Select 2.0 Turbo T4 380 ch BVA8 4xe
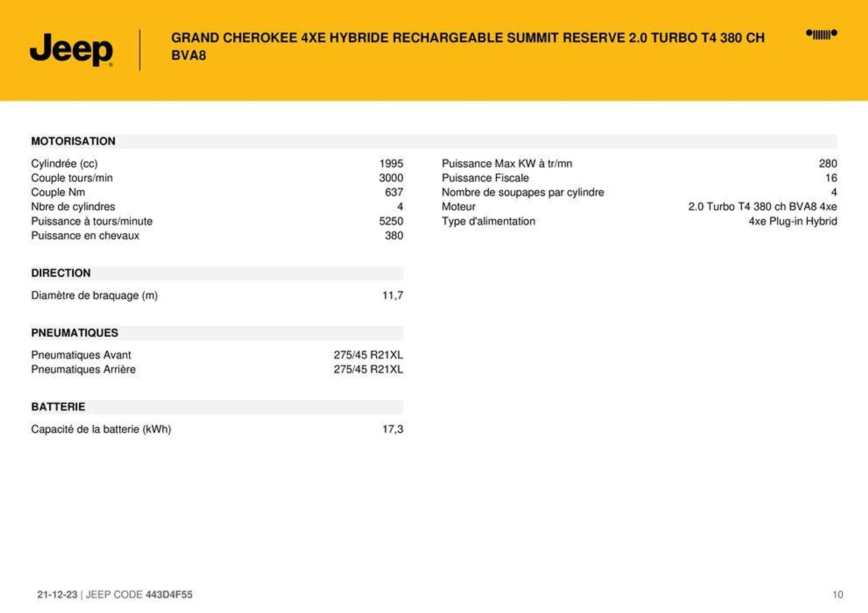 coord(763,207)
